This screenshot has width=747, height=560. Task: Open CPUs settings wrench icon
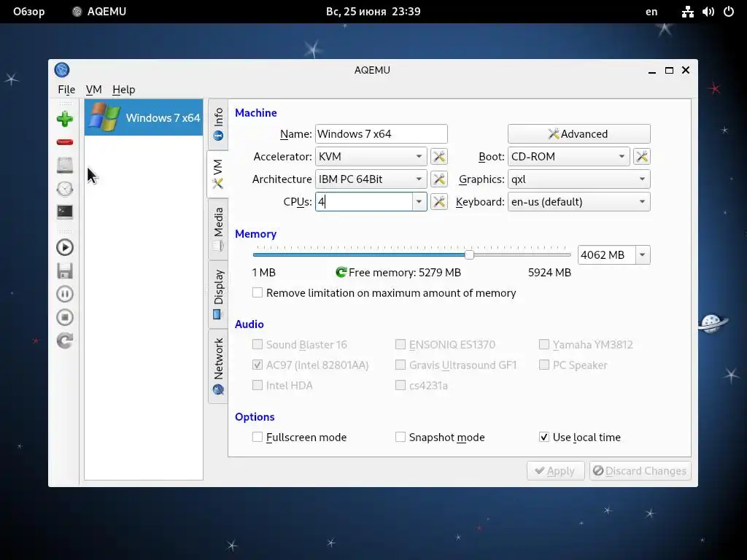438,202
